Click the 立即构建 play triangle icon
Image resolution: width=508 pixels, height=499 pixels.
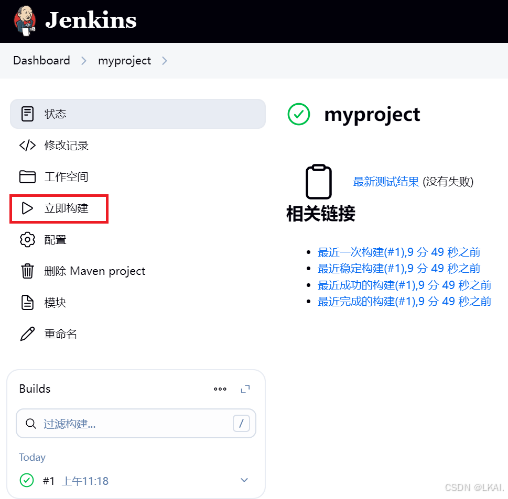pos(27,208)
